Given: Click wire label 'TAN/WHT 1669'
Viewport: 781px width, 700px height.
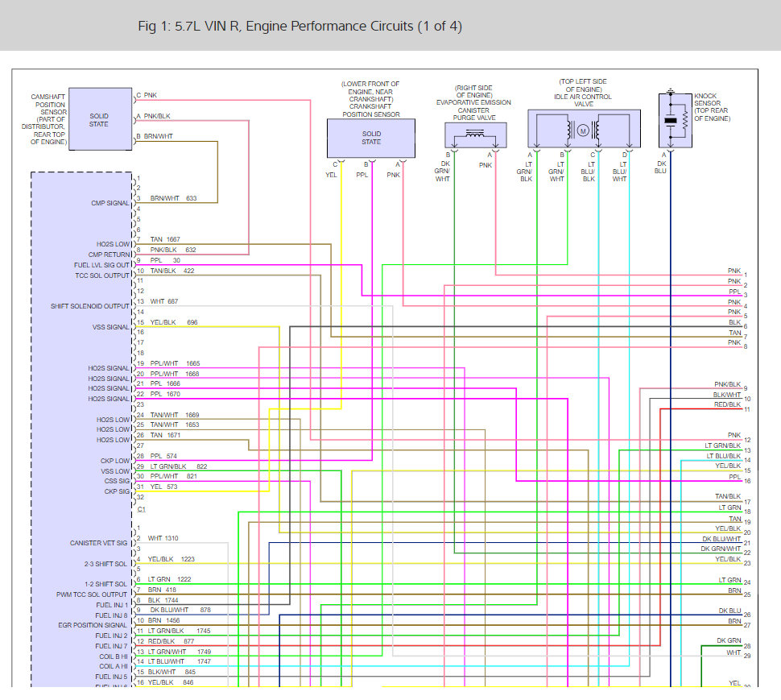Looking at the screenshot, I should click(x=175, y=415).
